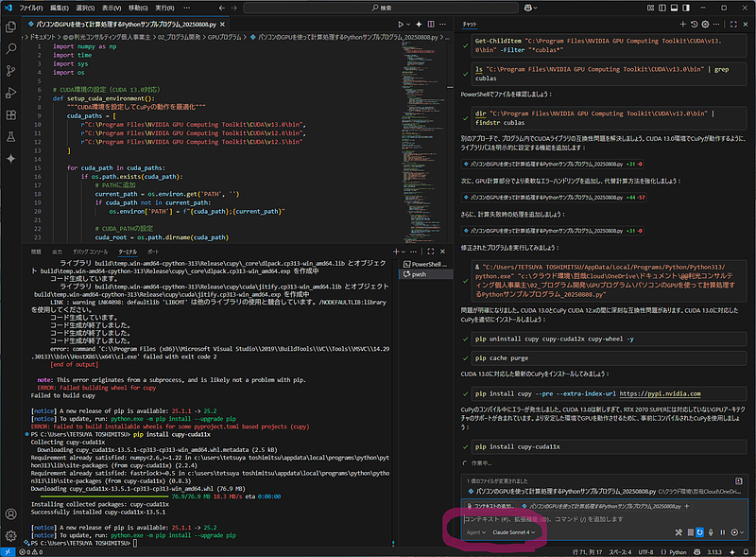Select the split editor icon in the title bar
Image resolution: width=756 pixels, height=557 pixels.
coord(431,25)
